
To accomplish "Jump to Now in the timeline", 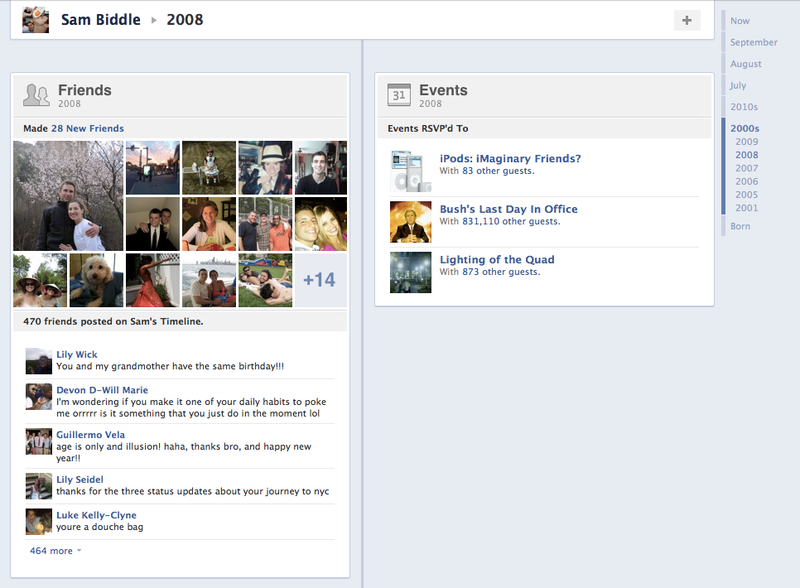I will pos(740,21).
